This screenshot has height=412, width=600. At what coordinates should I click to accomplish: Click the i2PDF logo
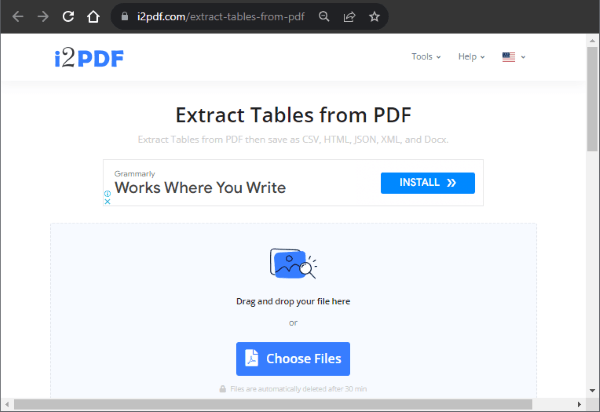89,57
